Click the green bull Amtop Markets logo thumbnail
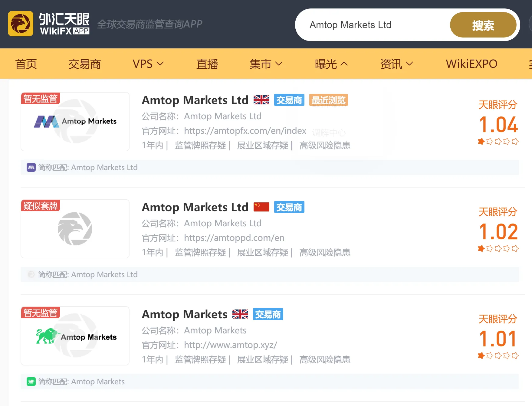 [75, 336]
